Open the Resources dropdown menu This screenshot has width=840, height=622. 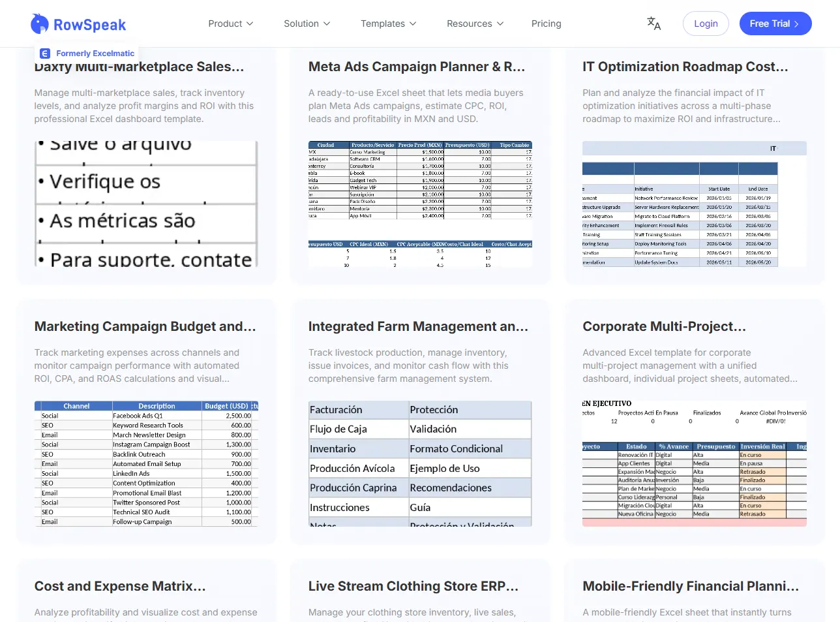[475, 23]
